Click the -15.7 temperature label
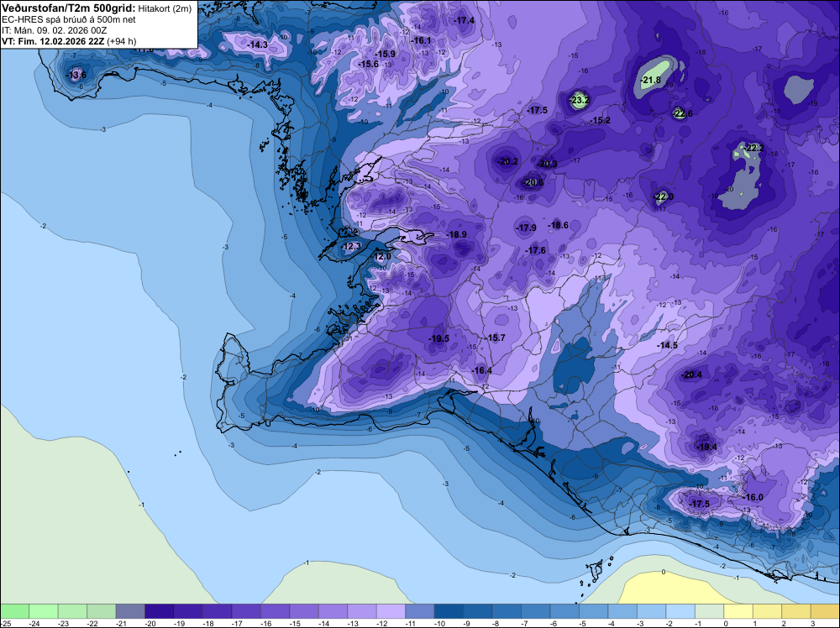This screenshot has width=840, height=628. [496, 338]
